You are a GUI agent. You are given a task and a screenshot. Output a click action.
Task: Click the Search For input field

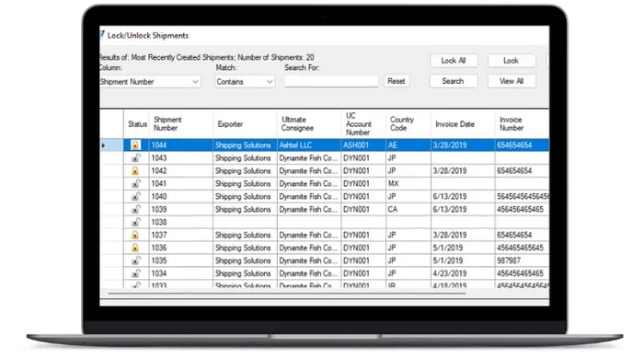point(331,81)
